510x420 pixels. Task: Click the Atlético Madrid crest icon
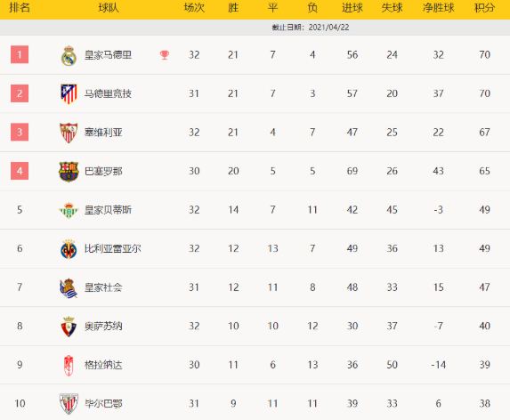click(69, 94)
